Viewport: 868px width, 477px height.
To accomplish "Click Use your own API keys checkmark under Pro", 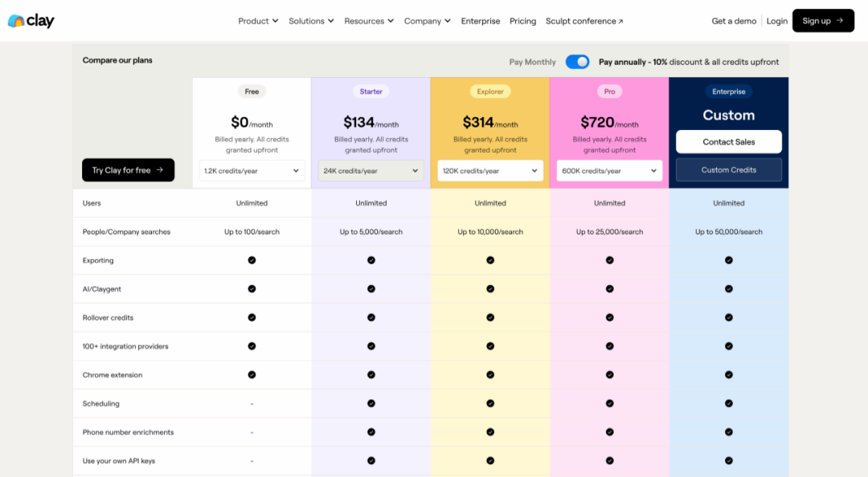I will pyautogui.click(x=609, y=461).
